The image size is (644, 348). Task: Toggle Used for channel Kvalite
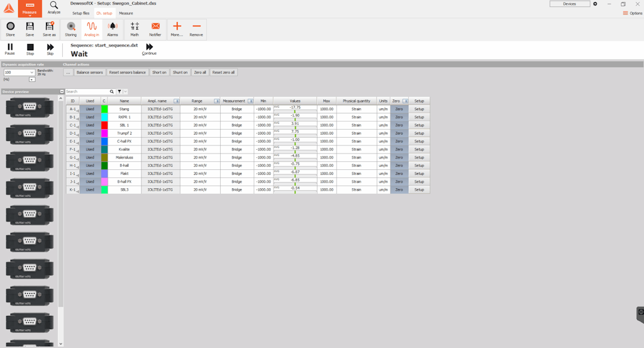(x=90, y=150)
